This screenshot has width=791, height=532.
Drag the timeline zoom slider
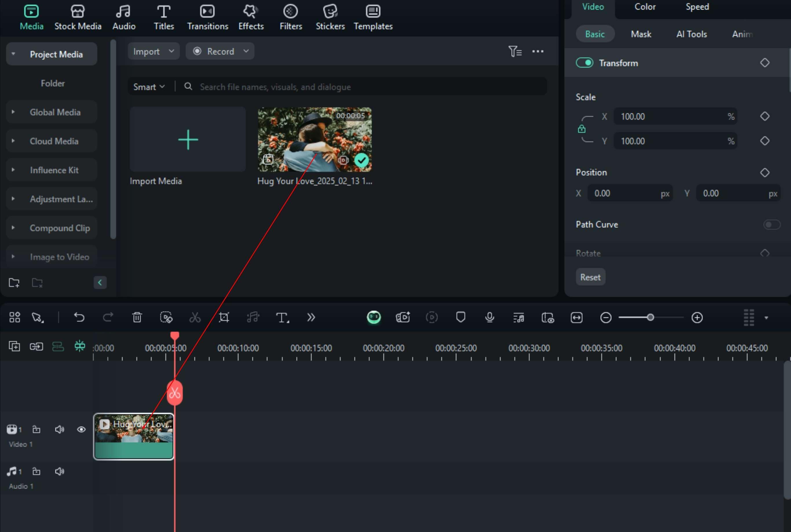650,317
